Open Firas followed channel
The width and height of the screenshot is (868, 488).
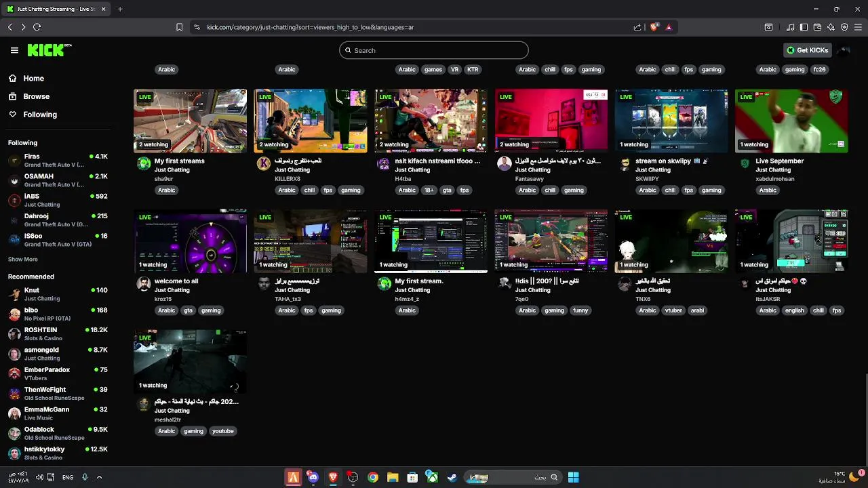point(58,160)
